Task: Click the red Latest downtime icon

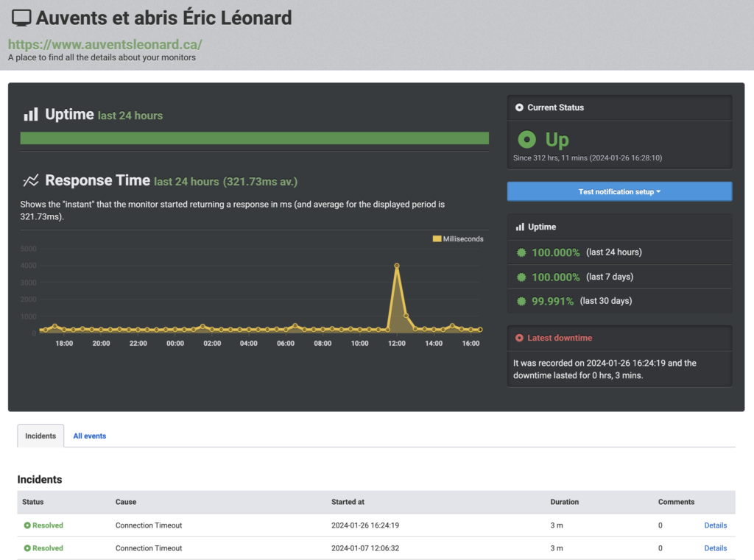Action: [x=519, y=338]
